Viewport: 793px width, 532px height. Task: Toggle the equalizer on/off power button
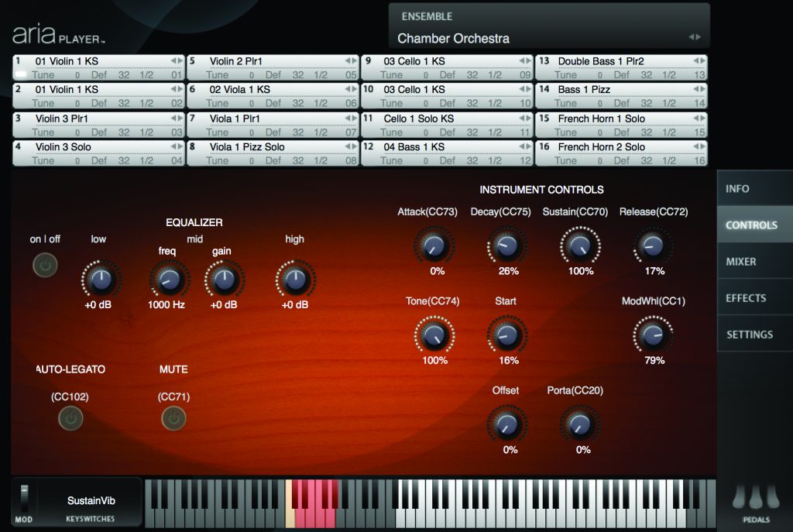(45, 265)
